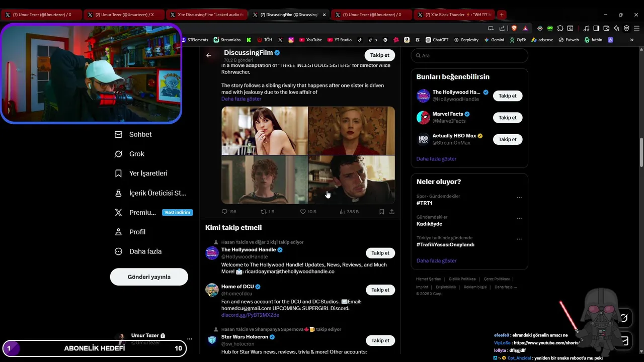The image size is (644, 362).
Task: Open discord.gg/PyBT2MXZde link
Action: [x=250, y=315]
